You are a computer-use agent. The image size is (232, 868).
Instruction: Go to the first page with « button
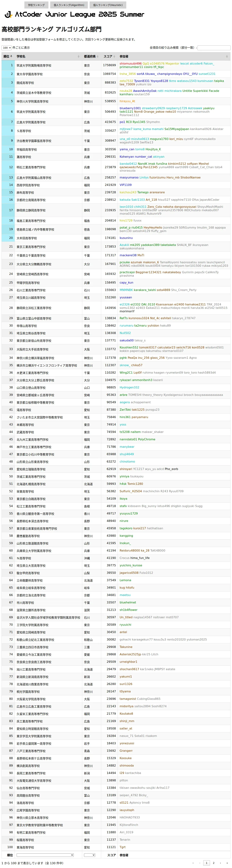[x=193, y=863]
